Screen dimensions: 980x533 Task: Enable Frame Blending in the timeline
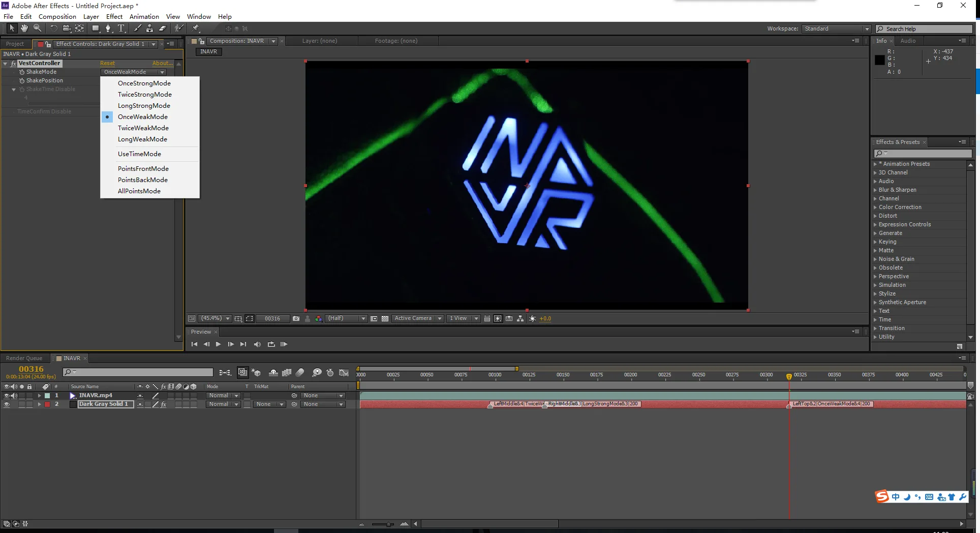coord(287,373)
